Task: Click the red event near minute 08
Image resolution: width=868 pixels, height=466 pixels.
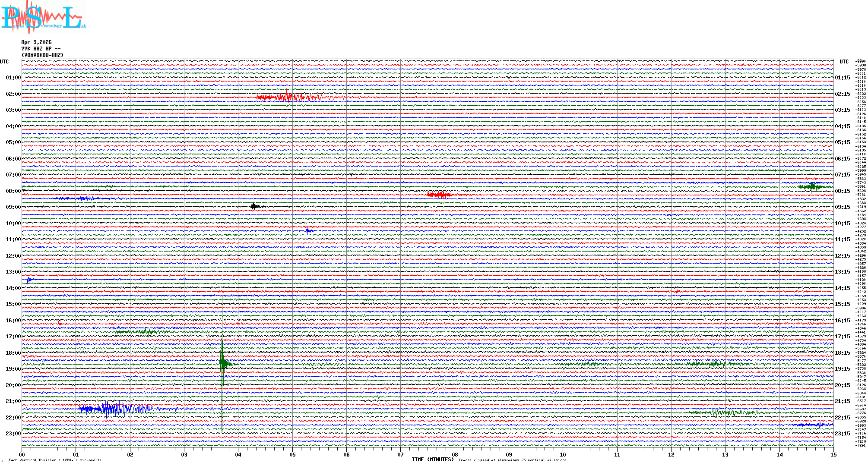Action: tap(440, 195)
